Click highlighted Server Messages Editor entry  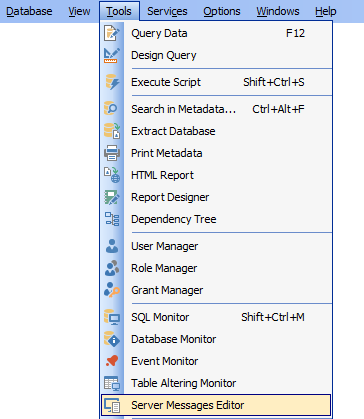coord(216,405)
